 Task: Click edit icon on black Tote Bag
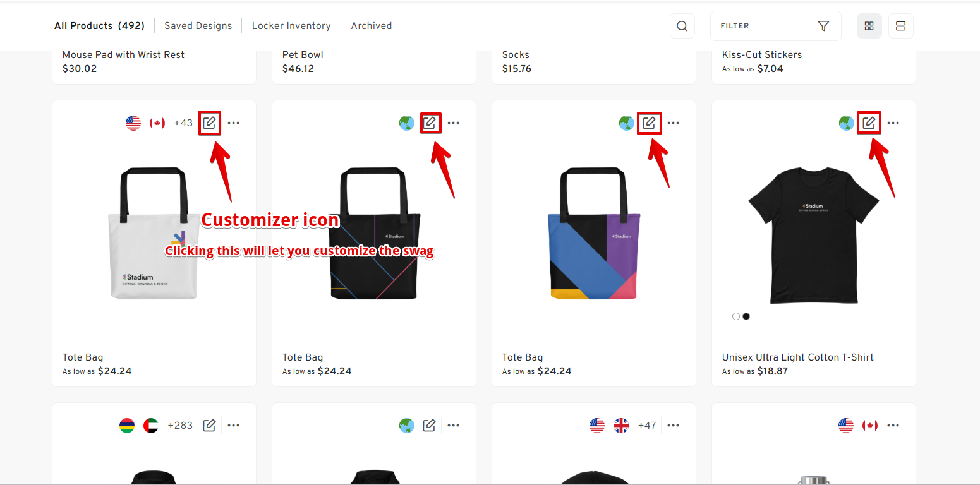[430, 123]
